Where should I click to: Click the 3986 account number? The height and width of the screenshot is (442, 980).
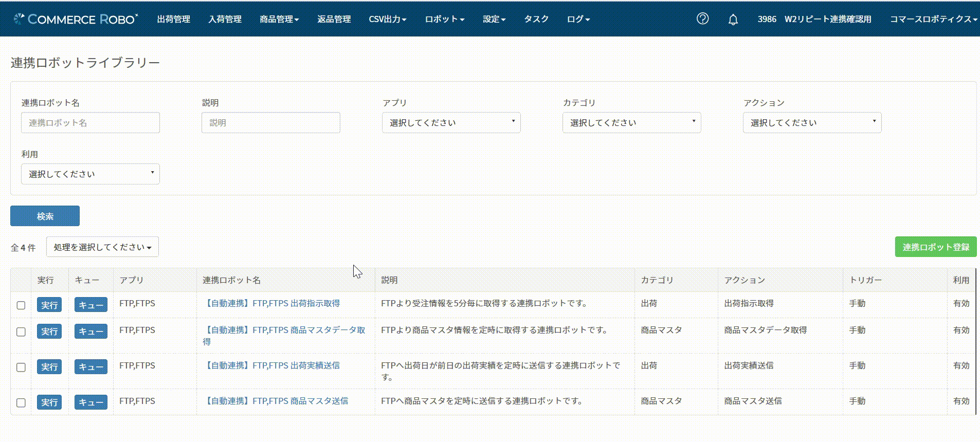click(x=767, y=19)
